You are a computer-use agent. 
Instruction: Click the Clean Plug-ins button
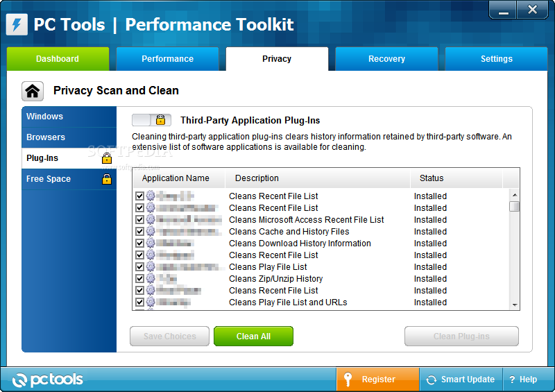tap(461, 336)
